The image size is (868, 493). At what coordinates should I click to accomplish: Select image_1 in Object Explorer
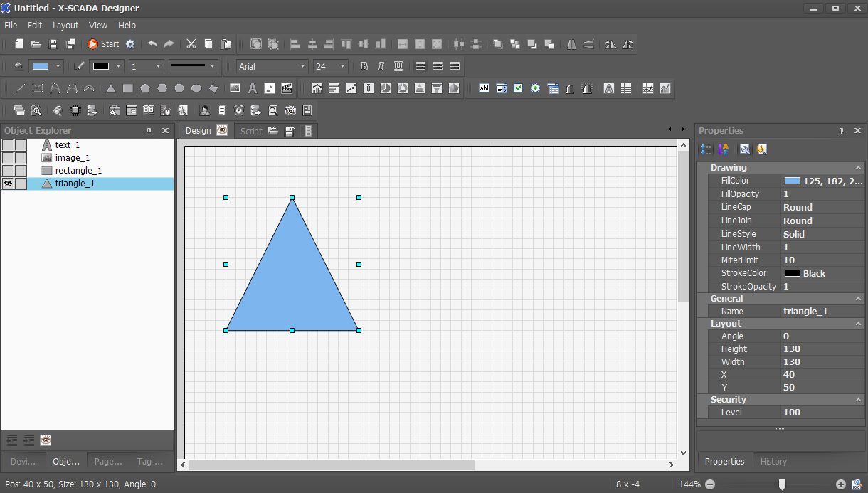click(73, 158)
